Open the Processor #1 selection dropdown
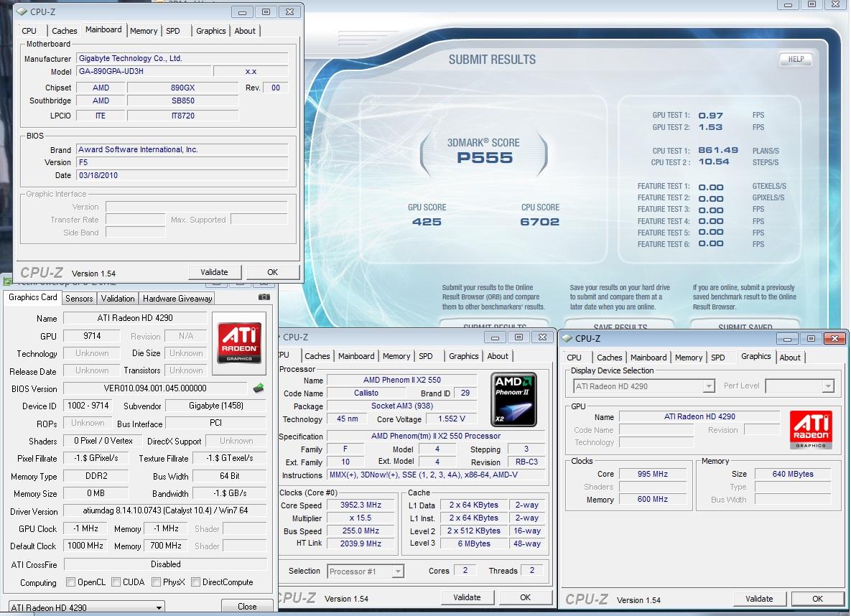The width and height of the screenshot is (851, 616). 398,571
